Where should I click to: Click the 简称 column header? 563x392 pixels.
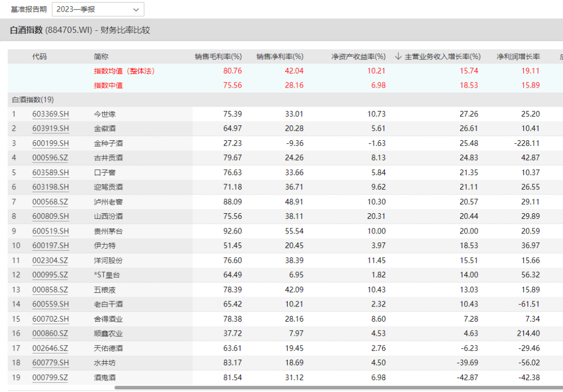tap(101, 56)
